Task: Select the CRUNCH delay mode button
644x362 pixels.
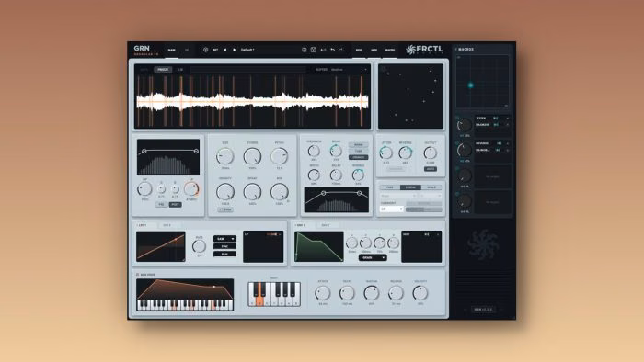Action: coord(358,157)
